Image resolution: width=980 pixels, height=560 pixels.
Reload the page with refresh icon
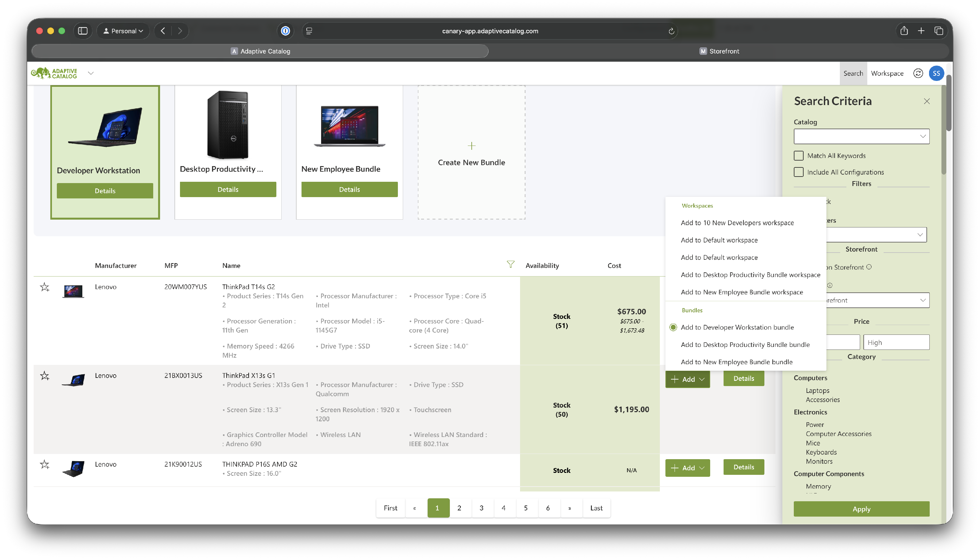(671, 31)
